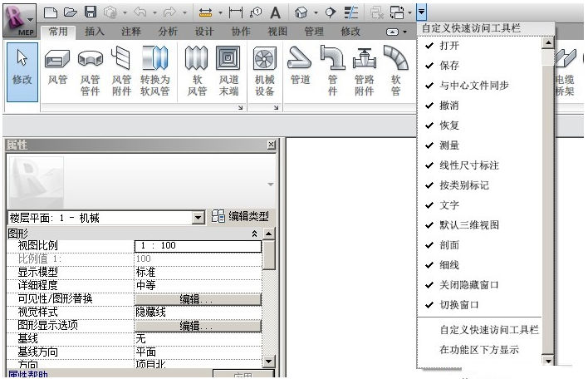This screenshot has width=588, height=379.
Task: Select the 风管管件 Duct fitting tool
Action: coord(90,71)
